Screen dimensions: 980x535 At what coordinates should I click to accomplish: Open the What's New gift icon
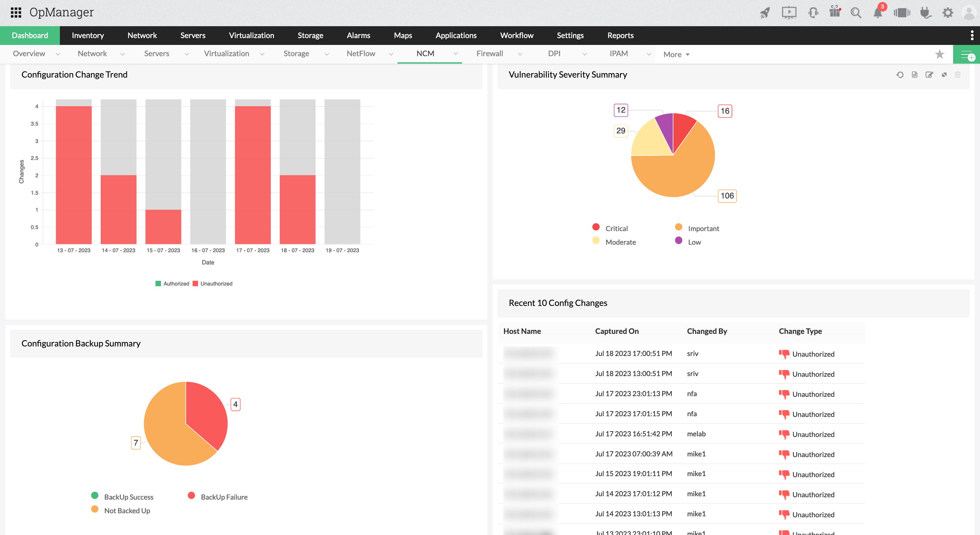tap(835, 13)
